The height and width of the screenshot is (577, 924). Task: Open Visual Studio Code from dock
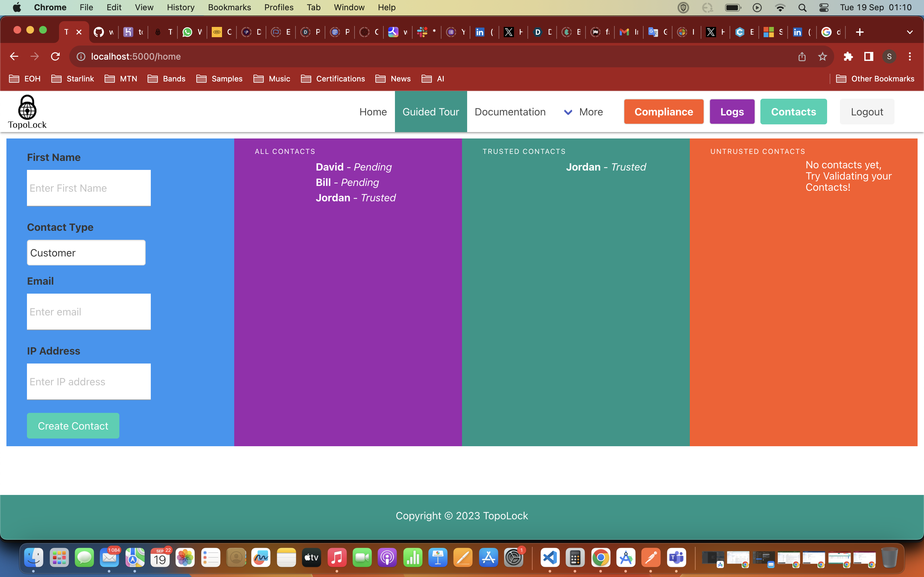[x=550, y=558]
